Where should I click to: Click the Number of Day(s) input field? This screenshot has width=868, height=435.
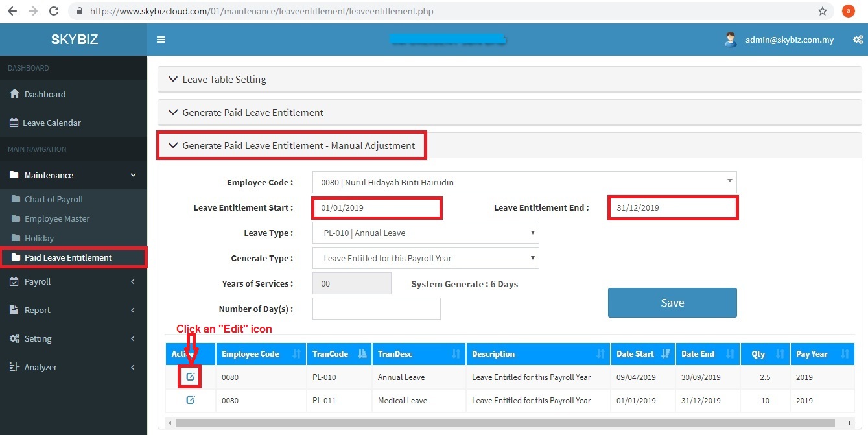pos(376,309)
